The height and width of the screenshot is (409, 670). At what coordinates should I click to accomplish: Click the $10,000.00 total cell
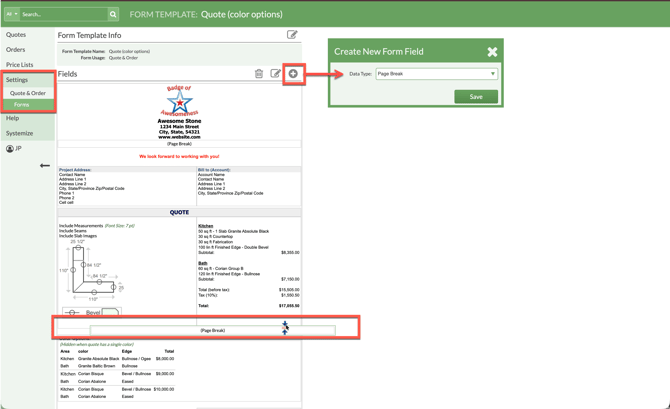[164, 389]
